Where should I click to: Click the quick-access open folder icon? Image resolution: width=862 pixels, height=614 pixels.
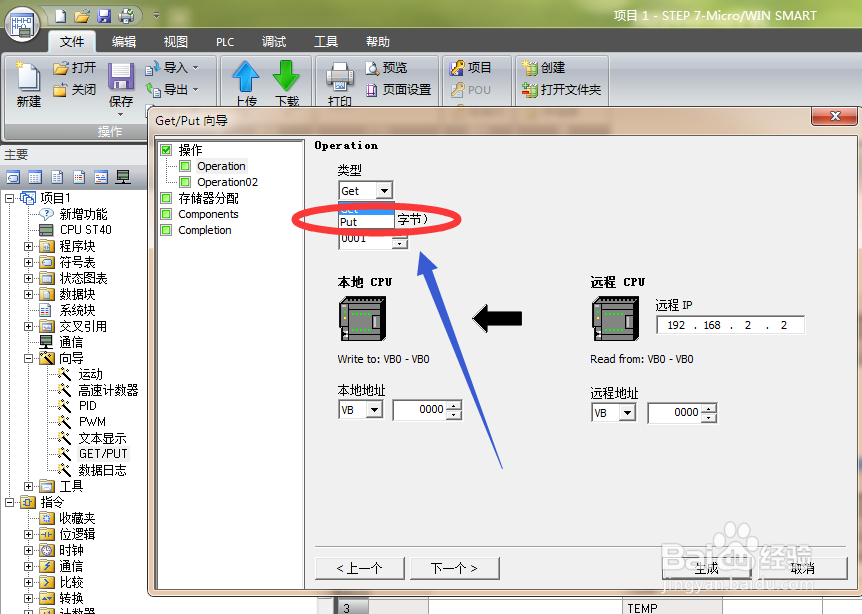point(82,16)
